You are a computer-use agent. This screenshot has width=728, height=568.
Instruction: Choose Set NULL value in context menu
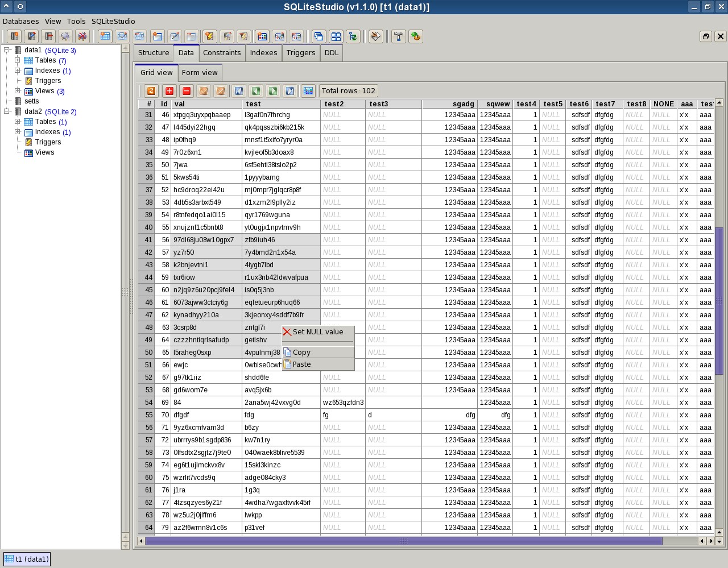(x=317, y=332)
